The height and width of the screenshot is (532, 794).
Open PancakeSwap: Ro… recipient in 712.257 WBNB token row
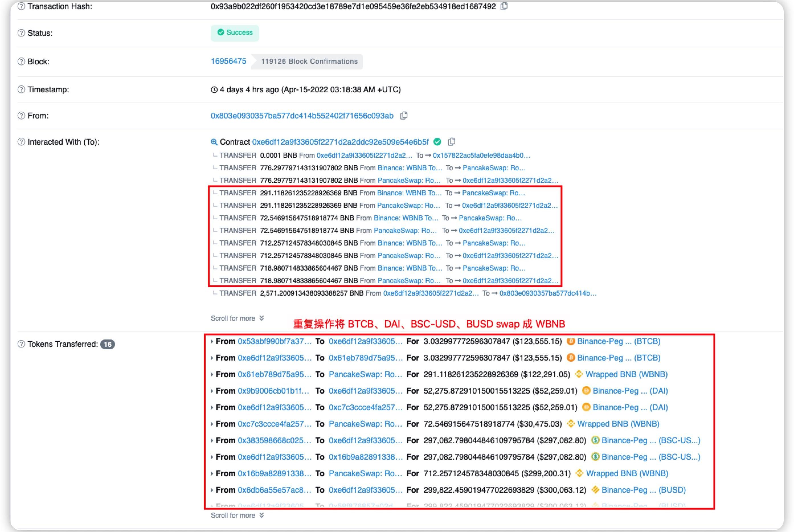point(365,473)
